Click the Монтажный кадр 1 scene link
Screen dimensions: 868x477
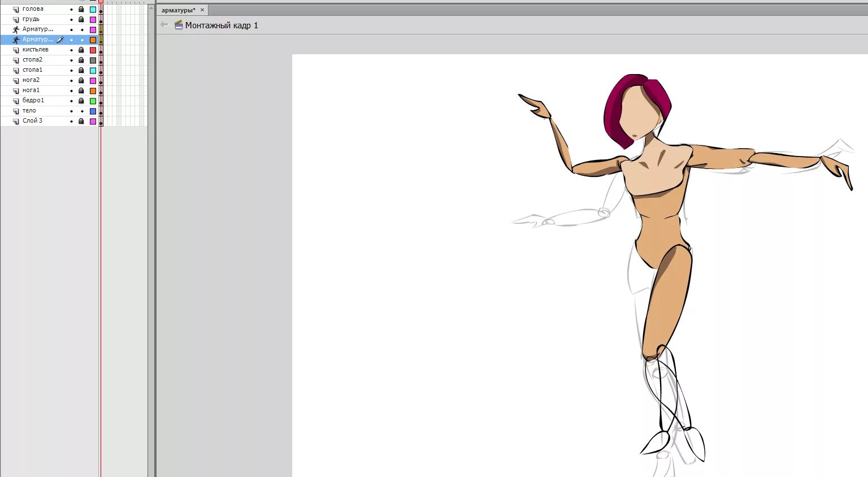coord(222,25)
